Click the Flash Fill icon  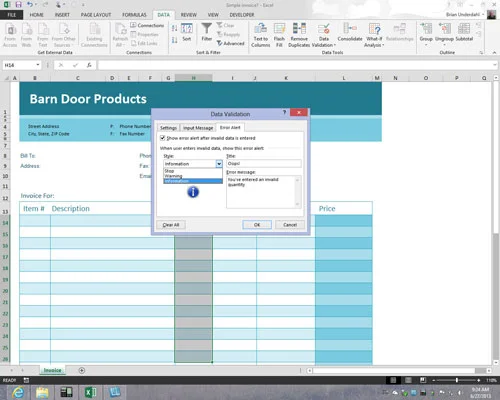pos(279,29)
